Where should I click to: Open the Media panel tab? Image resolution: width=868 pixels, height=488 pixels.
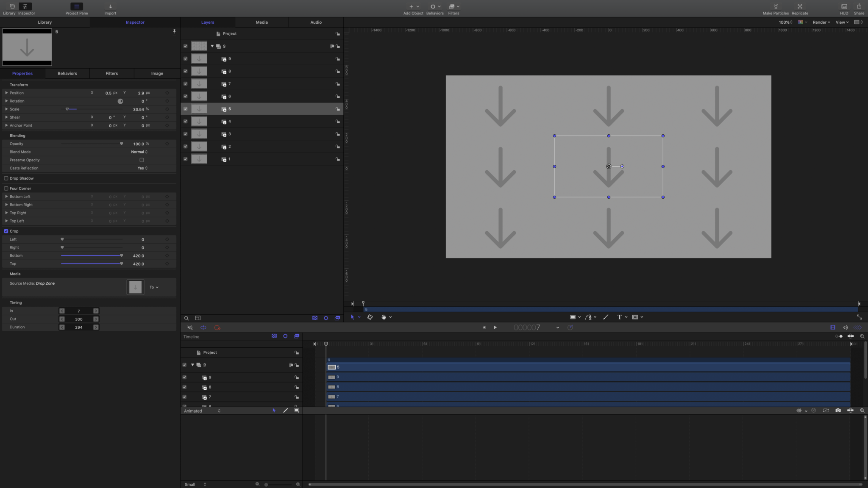click(x=262, y=22)
